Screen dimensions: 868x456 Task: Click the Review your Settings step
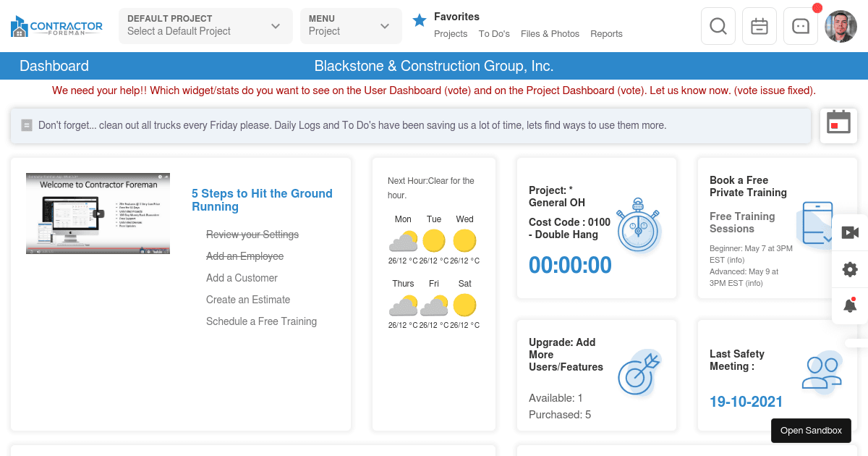[x=252, y=235]
